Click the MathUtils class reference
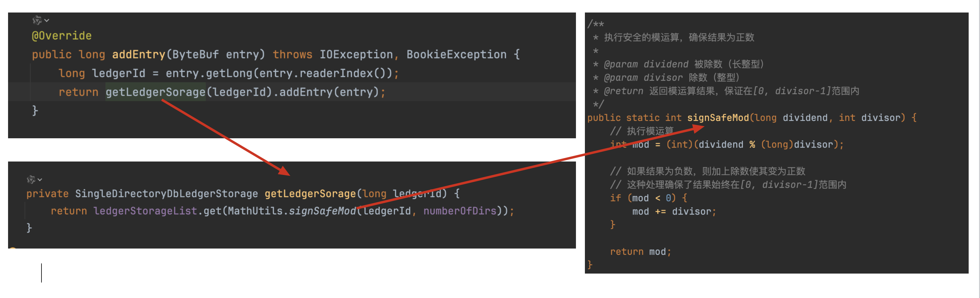Viewport: 980px width, 298px height. [255, 211]
